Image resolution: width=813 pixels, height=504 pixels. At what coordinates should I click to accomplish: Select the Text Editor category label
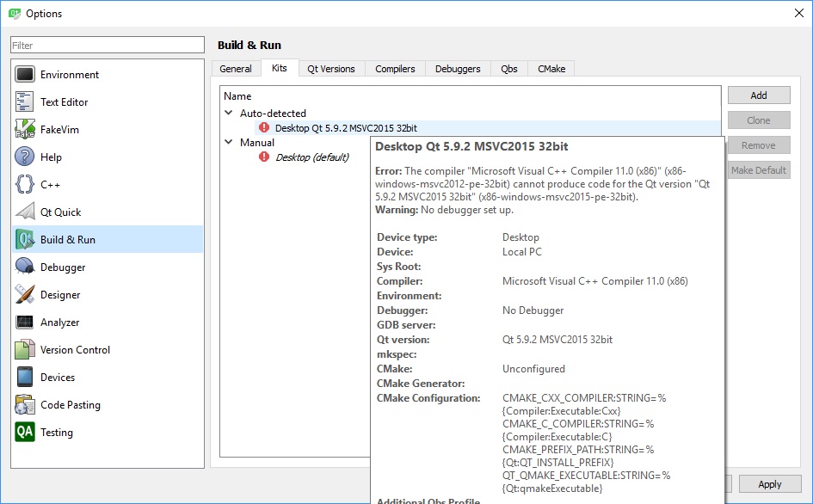(65, 102)
